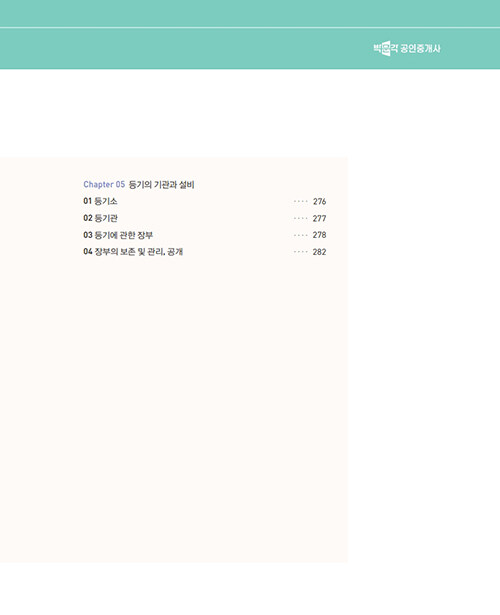Open entry 01 등기소
Viewport: 500px width, 615px height.
(100, 201)
